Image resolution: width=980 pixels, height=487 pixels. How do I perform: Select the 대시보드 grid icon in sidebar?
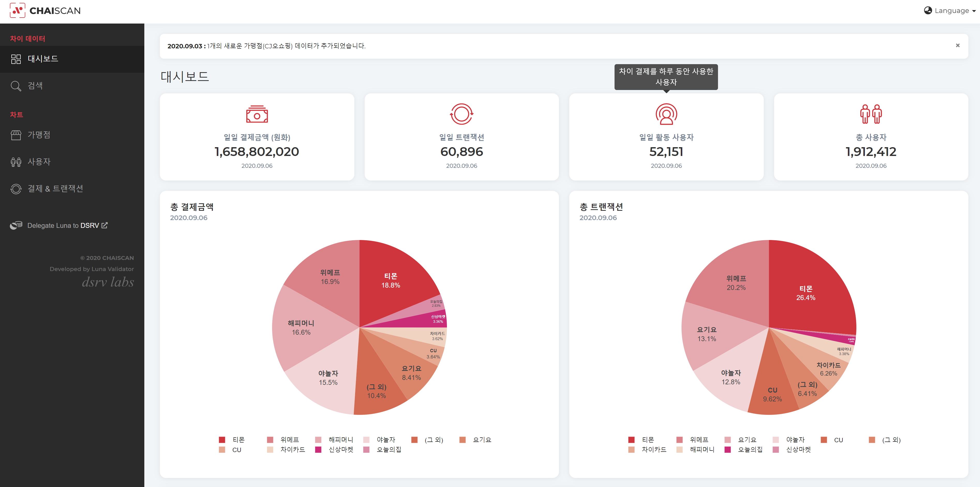(16, 59)
